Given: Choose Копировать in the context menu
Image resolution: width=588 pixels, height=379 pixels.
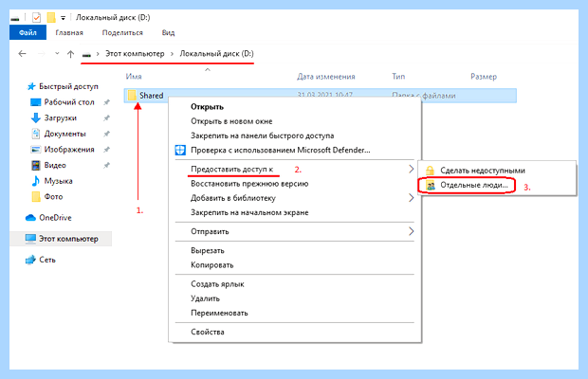Looking at the screenshot, I should (x=211, y=265).
